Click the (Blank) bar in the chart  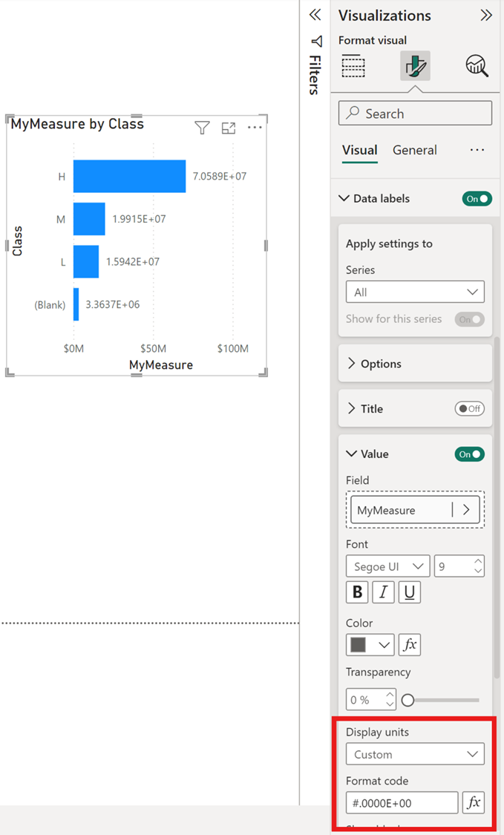76,304
